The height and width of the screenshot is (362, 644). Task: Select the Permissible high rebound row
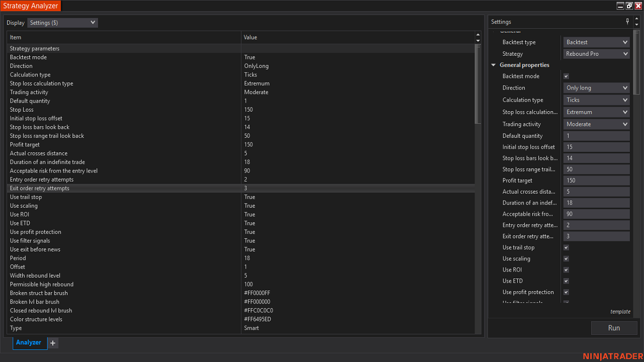coord(241,285)
